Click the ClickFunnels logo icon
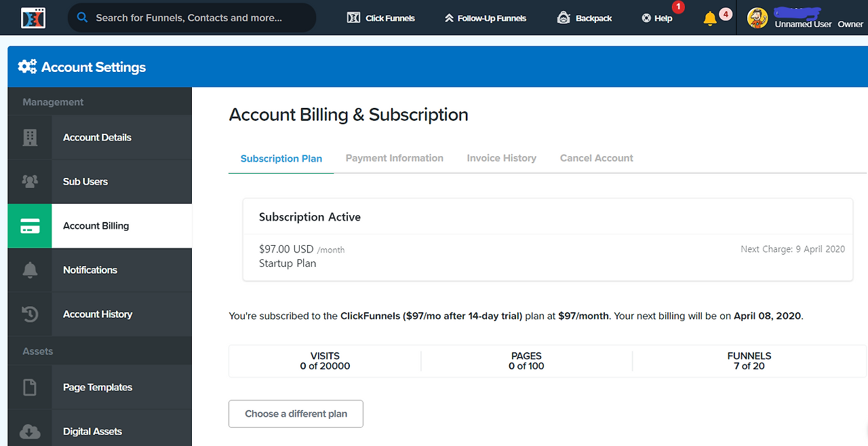The image size is (868, 446). (33, 18)
